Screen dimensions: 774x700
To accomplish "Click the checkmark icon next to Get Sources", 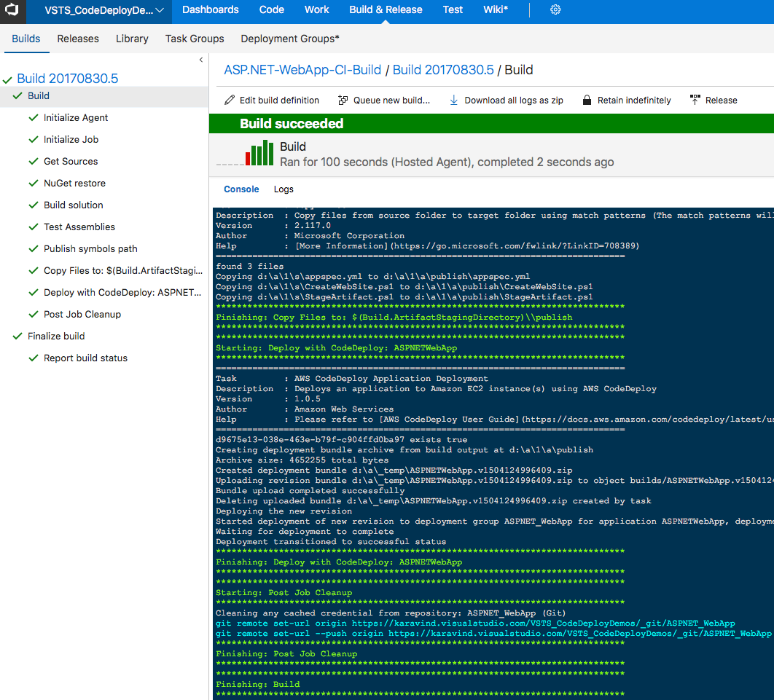I will coord(34,161).
